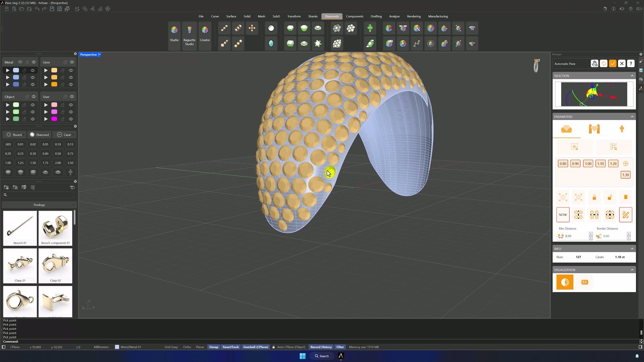Screen dimensions: 644x362
Task: Click the palest green Object layer swatch
Action: tap(16, 105)
